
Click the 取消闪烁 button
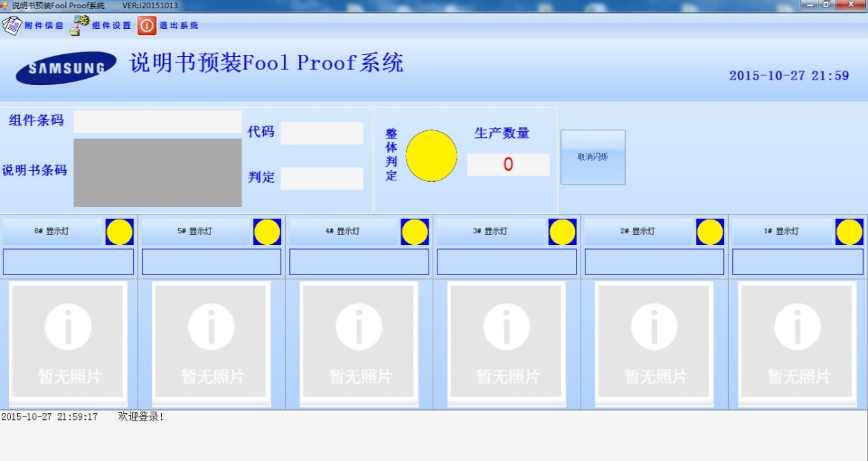coord(593,157)
